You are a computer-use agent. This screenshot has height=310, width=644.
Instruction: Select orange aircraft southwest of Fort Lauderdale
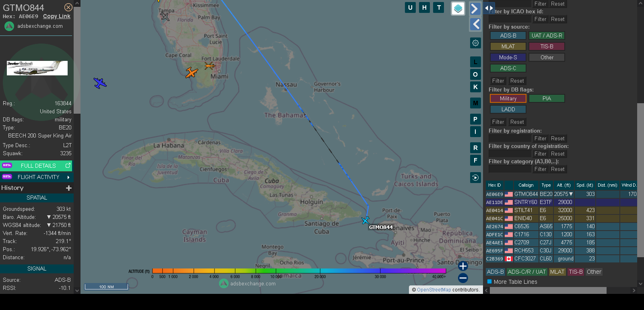(192, 73)
